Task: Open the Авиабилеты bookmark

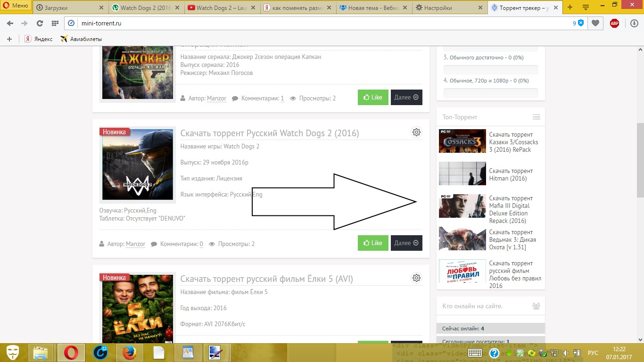Action: point(81,39)
